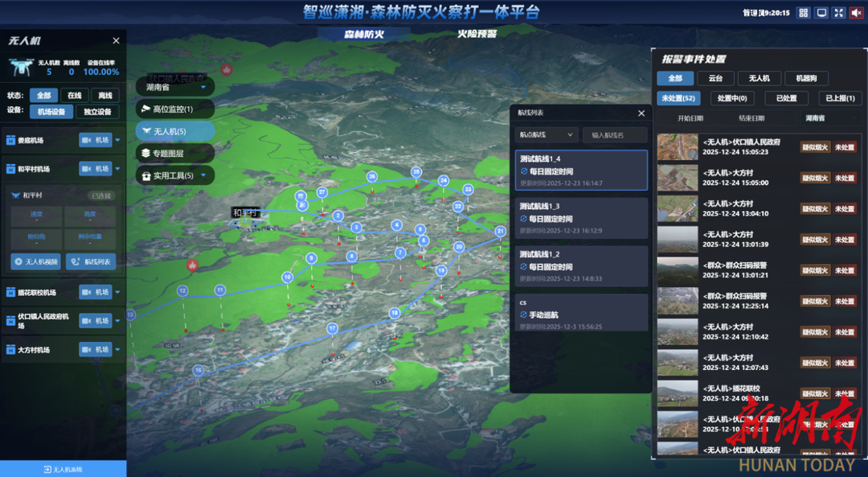868x477 pixels.
Task: Open 航线列表 route list button in drone card
Action: [x=90, y=261]
